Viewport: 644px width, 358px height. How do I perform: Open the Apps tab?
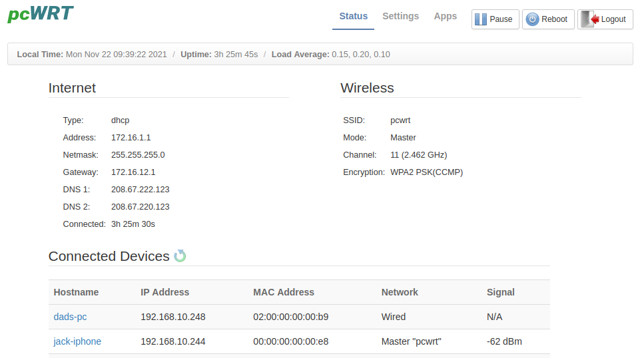tap(445, 16)
